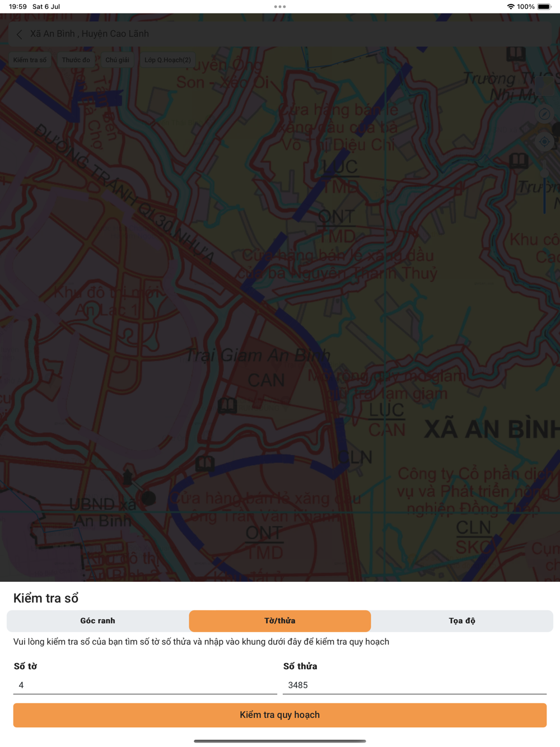This screenshot has height=747, width=560.
Task: Switch to the Góc ranh tab
Action: [x=97, y=621]
